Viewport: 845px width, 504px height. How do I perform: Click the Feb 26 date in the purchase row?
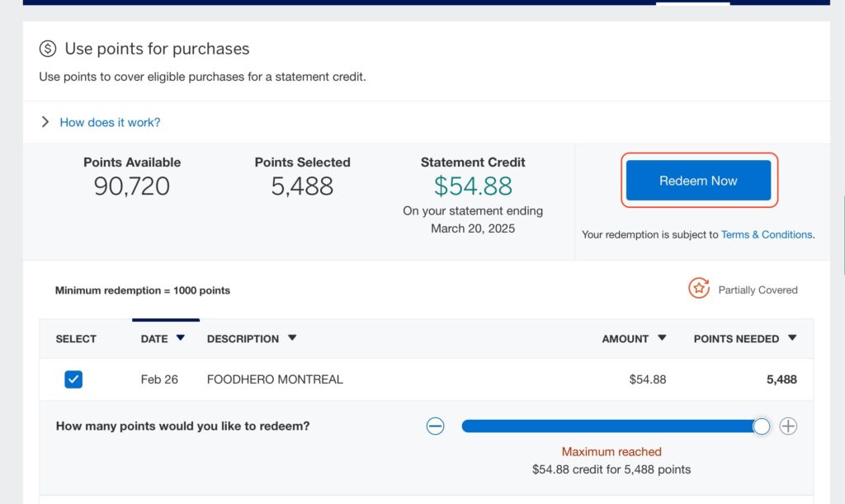coord(159,379)
